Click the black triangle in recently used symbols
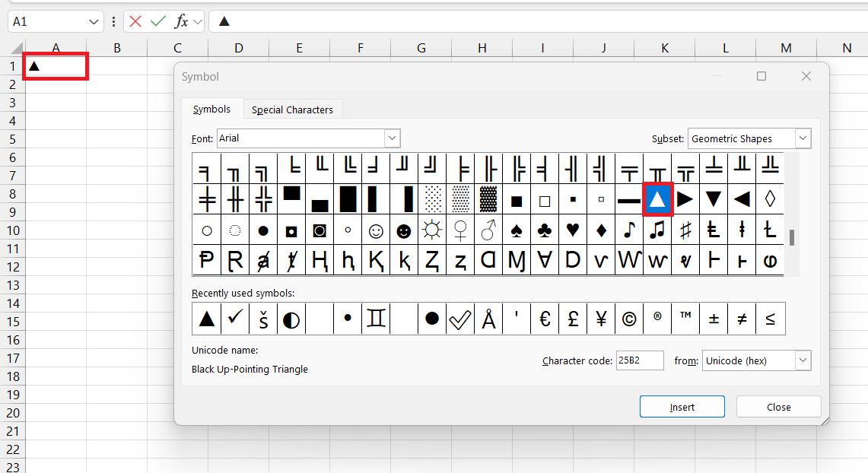This screenshot has width=868, height=473. click(206, 318)
